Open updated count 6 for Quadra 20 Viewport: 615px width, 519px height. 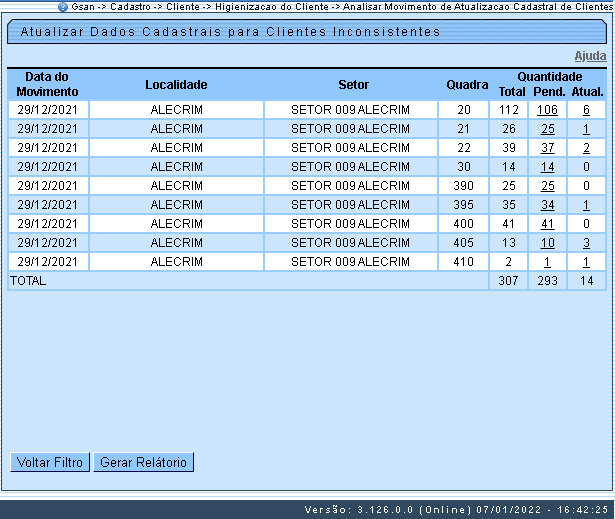(586, 110)
